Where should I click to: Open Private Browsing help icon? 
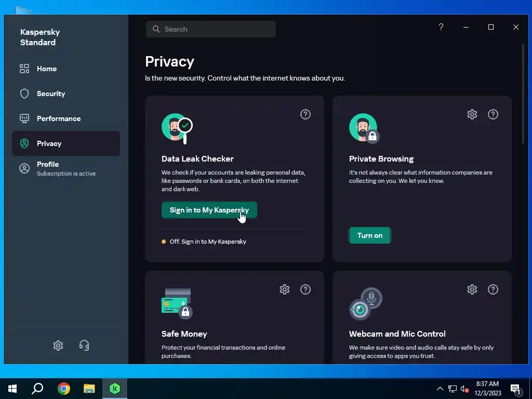coord(493,114)
